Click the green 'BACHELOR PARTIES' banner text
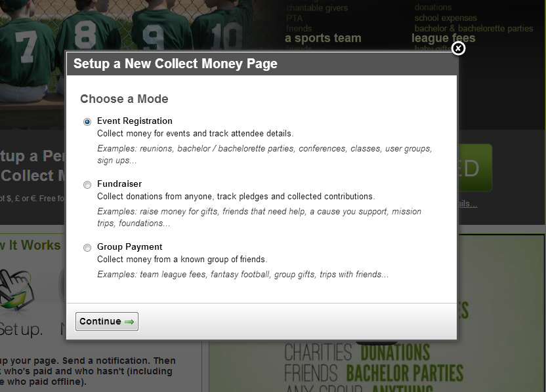Screen dimensions: 546x392 click(404, 374)
